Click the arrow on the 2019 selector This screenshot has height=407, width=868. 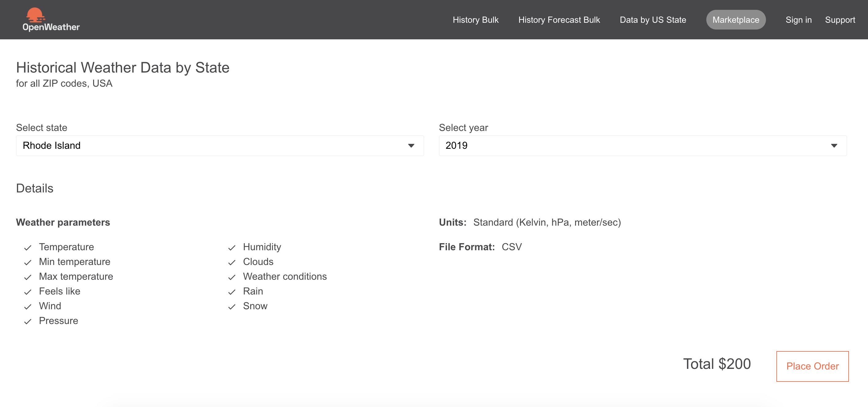point(834,145)
